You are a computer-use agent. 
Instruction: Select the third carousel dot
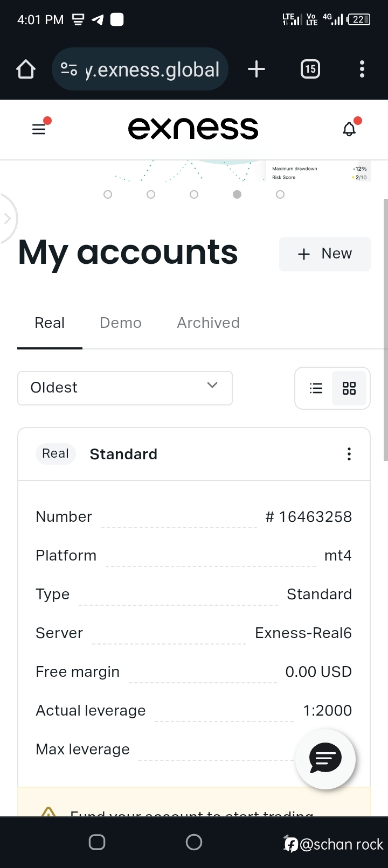[x=194, y=194]
